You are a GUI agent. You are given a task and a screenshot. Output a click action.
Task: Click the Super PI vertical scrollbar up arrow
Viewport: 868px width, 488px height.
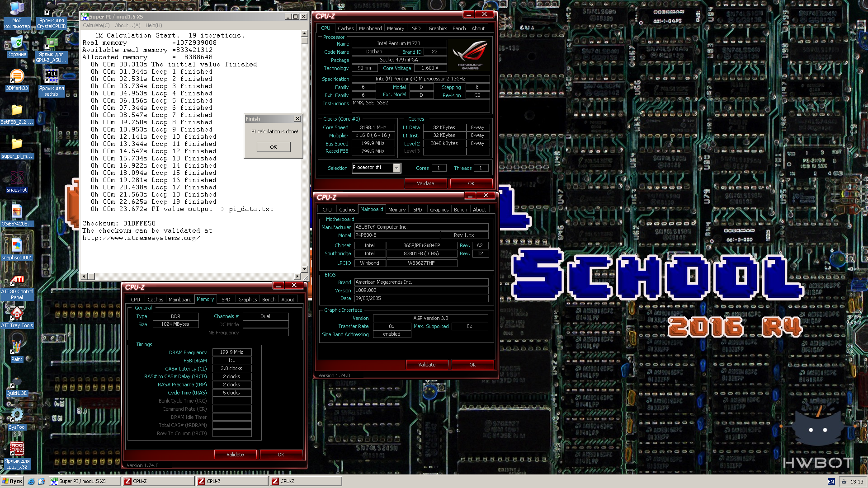(305, 33)
